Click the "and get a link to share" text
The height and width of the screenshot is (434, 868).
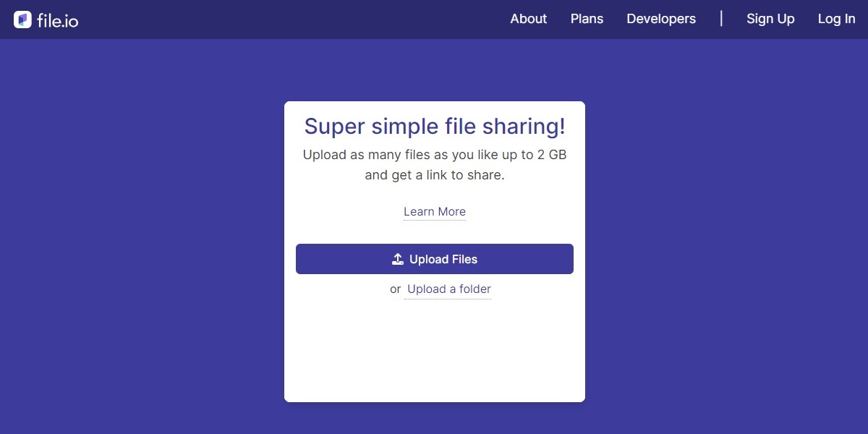pos(435,175)
